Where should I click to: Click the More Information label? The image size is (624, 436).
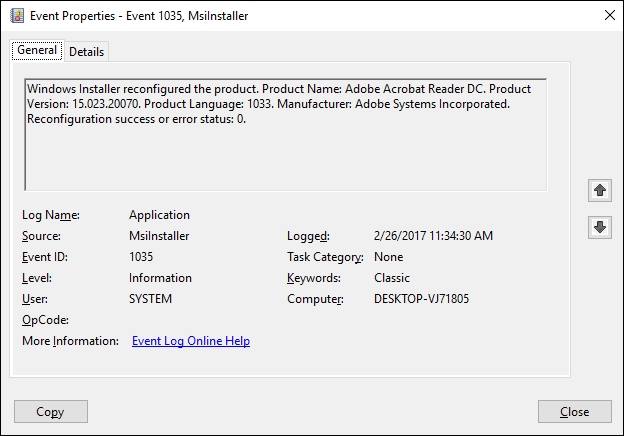(70, 341)
